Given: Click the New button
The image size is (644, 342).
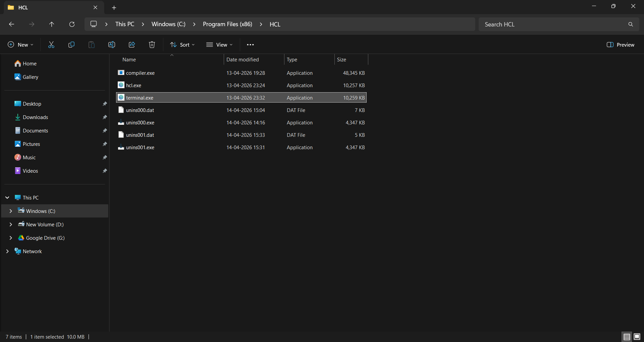Looking at the screenshot, I should 20,45.
